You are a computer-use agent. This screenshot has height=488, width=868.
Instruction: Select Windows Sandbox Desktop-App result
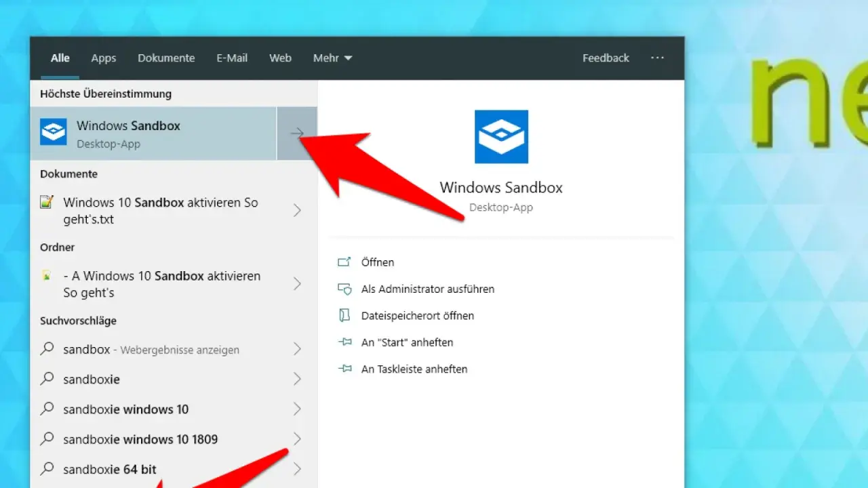[x=153, y=134]
